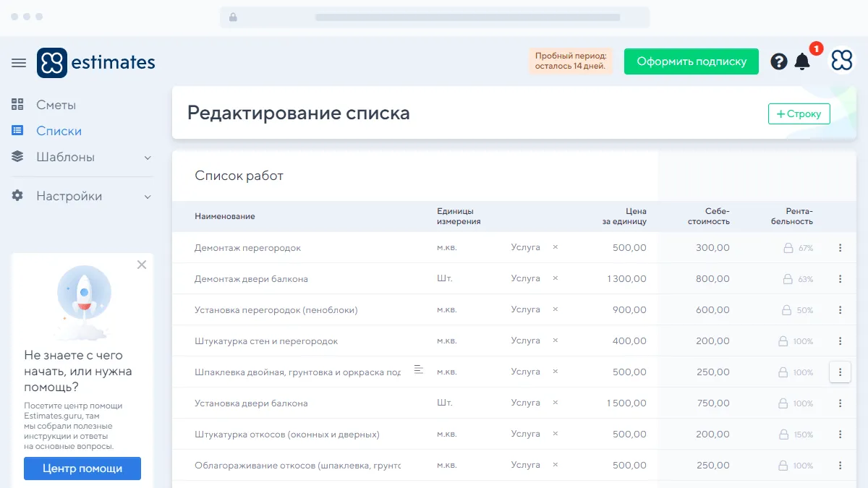Edit the price 1 300,00 field
This screenshot has height=488, width=868.
[x=626, y=279]
